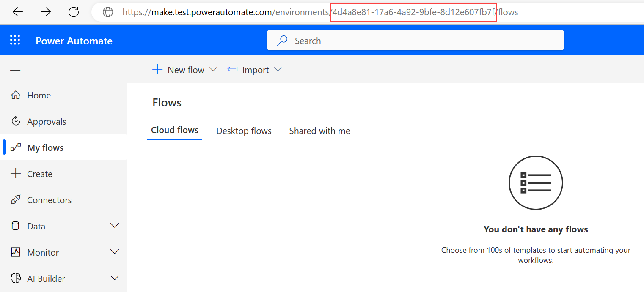Click inside the Search box
Image resolution: width=644 pixels, height=292 pixels.
coord(415,41)
